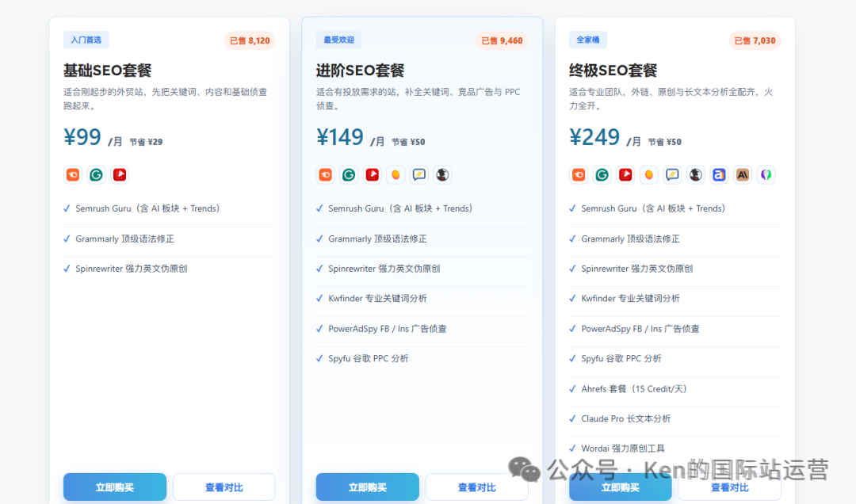Click the 已售 8,120 sold label
The width and height of the screenshot is (856, 504).
pos(250,40)
